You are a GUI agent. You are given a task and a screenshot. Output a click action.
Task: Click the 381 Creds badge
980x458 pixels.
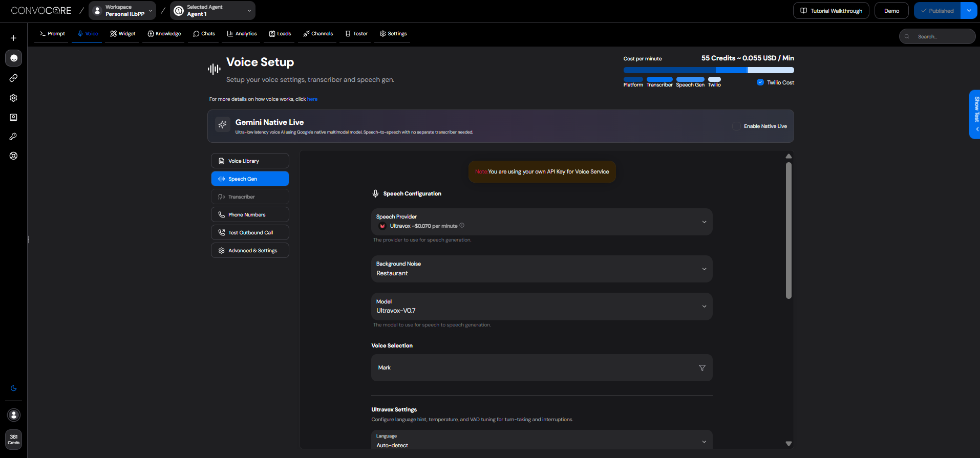pyautogui.click(x=14, y=440)
